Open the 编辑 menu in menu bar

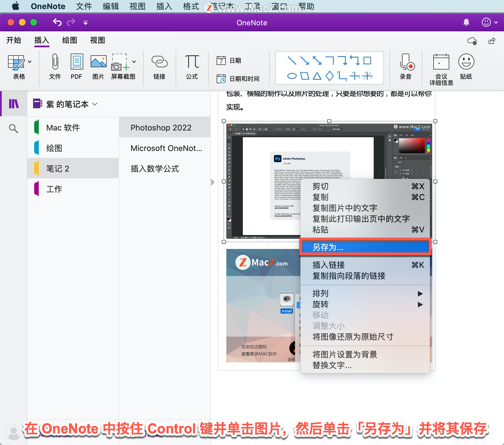coord(111,6)
